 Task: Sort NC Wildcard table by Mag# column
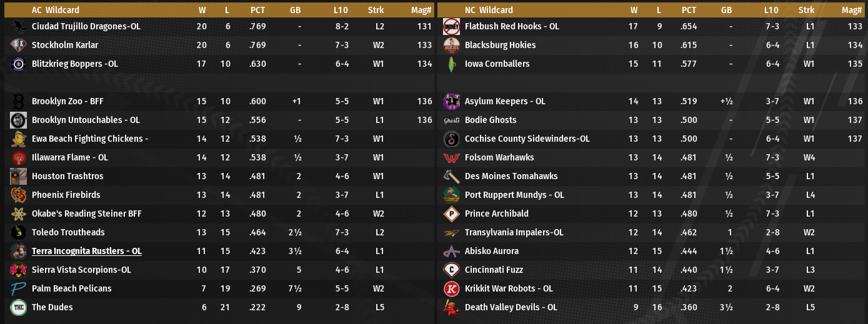click(x=852, y=10)
